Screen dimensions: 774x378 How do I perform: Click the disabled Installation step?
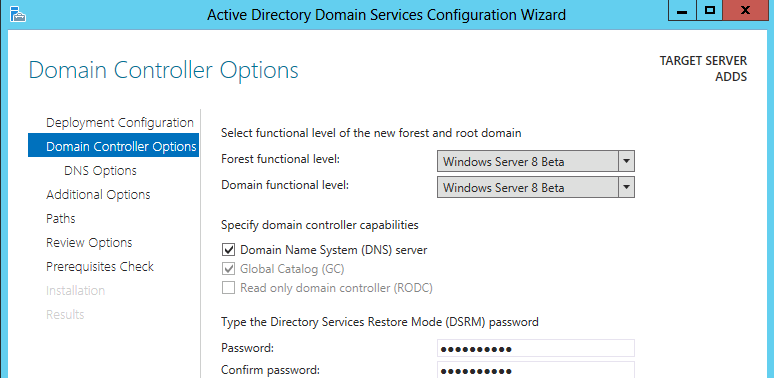click(x=76, y=290)
